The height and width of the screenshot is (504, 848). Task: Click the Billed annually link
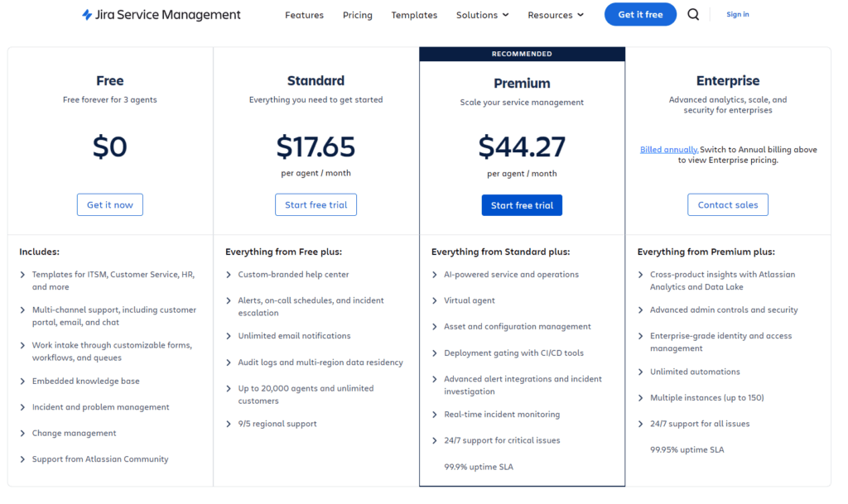click(x=669, y=150)
